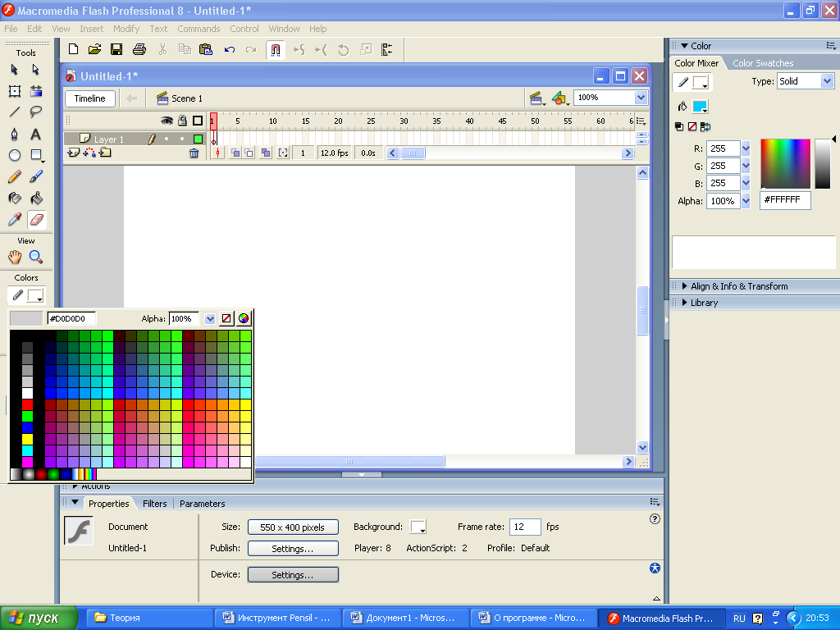Click the Align toolbar icon

pyautogui.click(x=387, y=50)
